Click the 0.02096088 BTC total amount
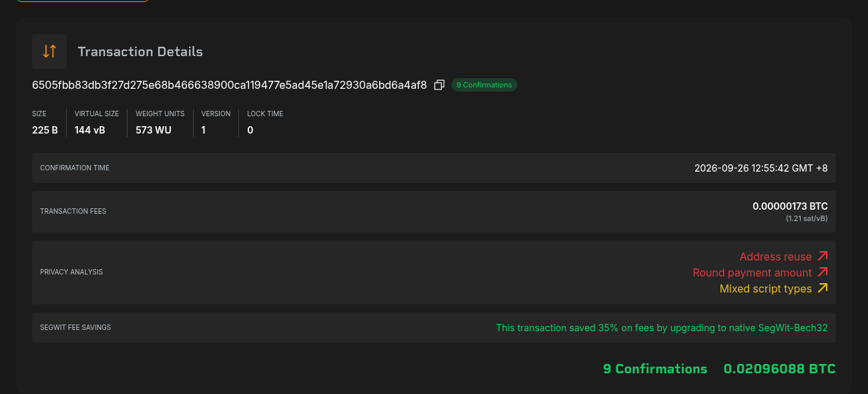This screenshot has height=394, width=868. click(780, 369)
